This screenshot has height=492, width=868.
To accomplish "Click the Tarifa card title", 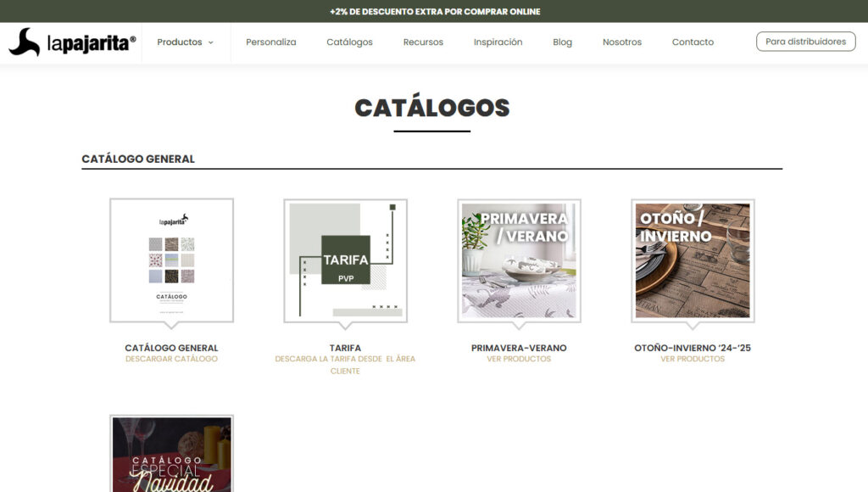I will (345, 348).
